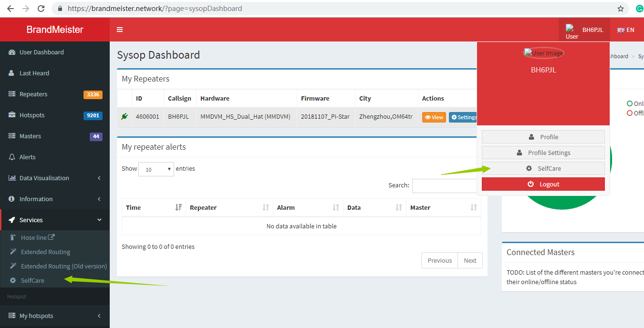Sort table by Time column arrows
The width and height of the screenshot is (644, 328).
click(x=178, y=207)
